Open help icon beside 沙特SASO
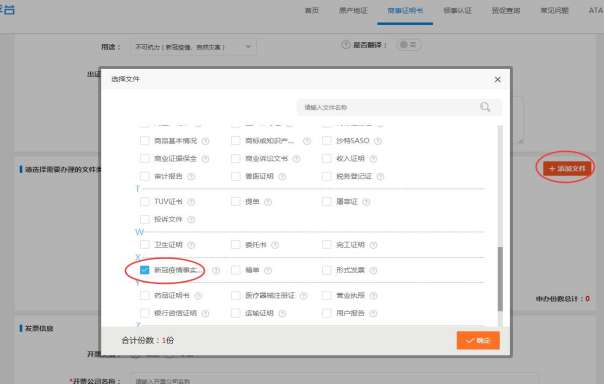The width and height of the screenshot is (604, 384). tap(378, 141)
